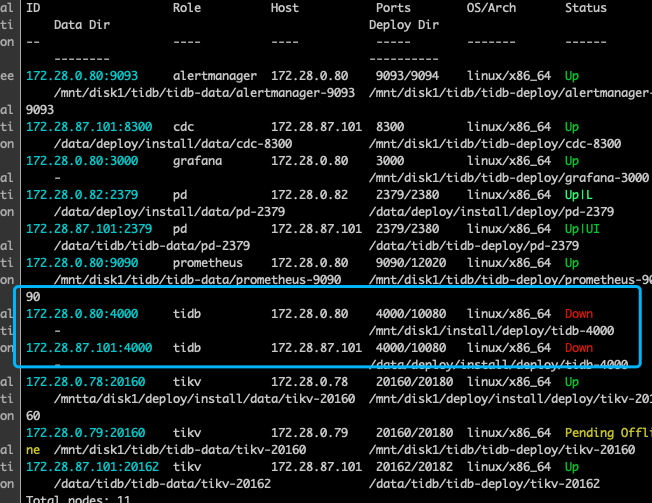Select data path /mnt/disk1/tidb/tidb-data/tikv-20160
This screenshot has width=652, height=503.
pos(180,450)
